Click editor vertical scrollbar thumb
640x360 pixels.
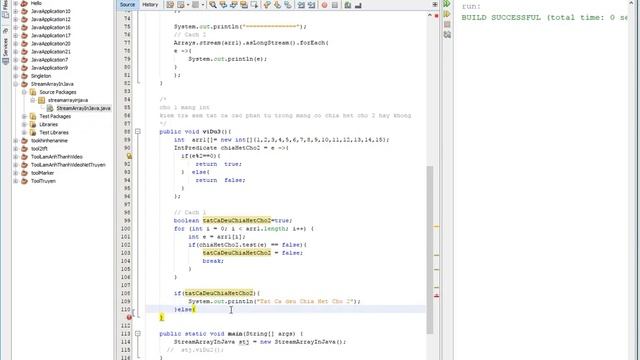pos(430,249)
